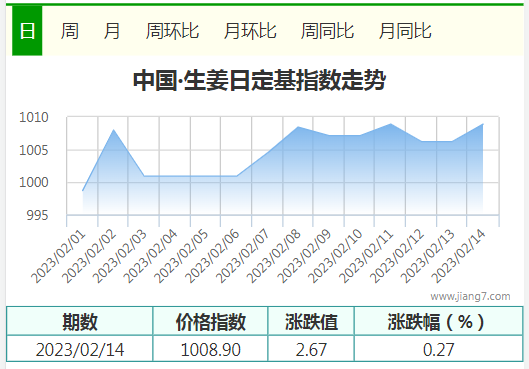The width and height of the screenshot is (529, 369).
Task: Click the price index value 1008.90
Action: [211, 349]
